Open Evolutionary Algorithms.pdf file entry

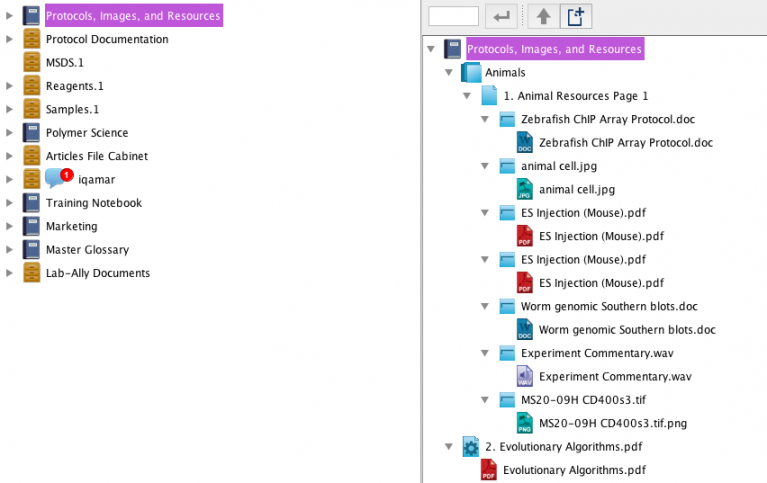click(573, 470)
